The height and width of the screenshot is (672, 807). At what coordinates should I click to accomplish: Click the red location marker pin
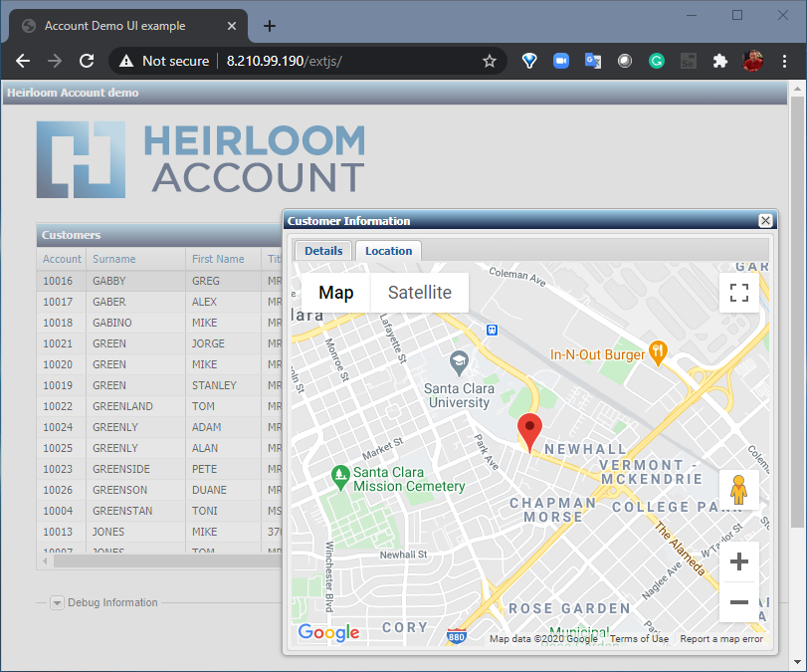point(529,431)
